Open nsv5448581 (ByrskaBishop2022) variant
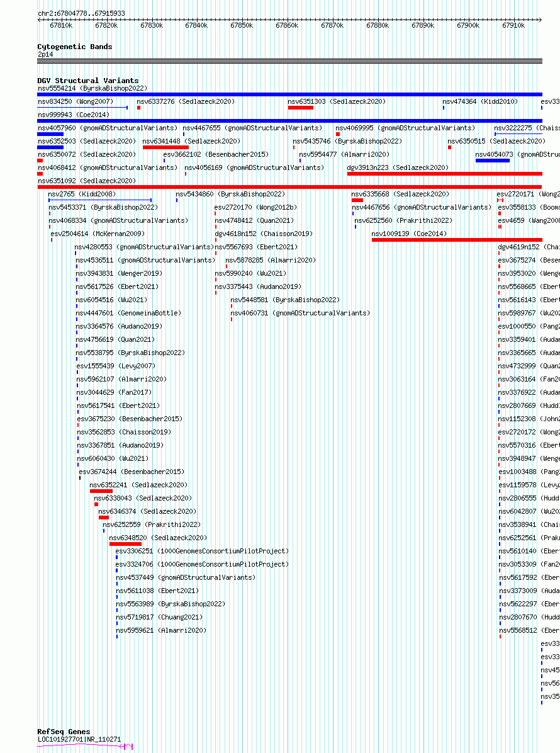Screen dimensions: 560x753 pyautogui.click(x=285, y=300)
